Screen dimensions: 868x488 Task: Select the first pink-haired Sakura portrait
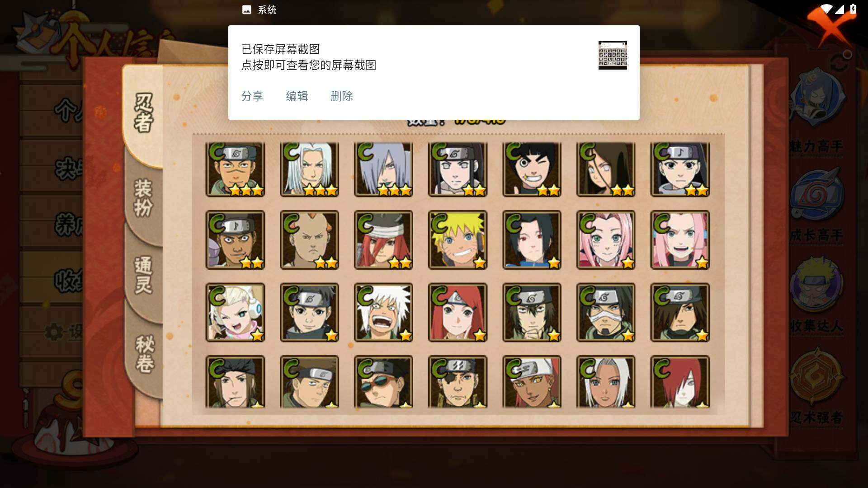tap(606, 240)
